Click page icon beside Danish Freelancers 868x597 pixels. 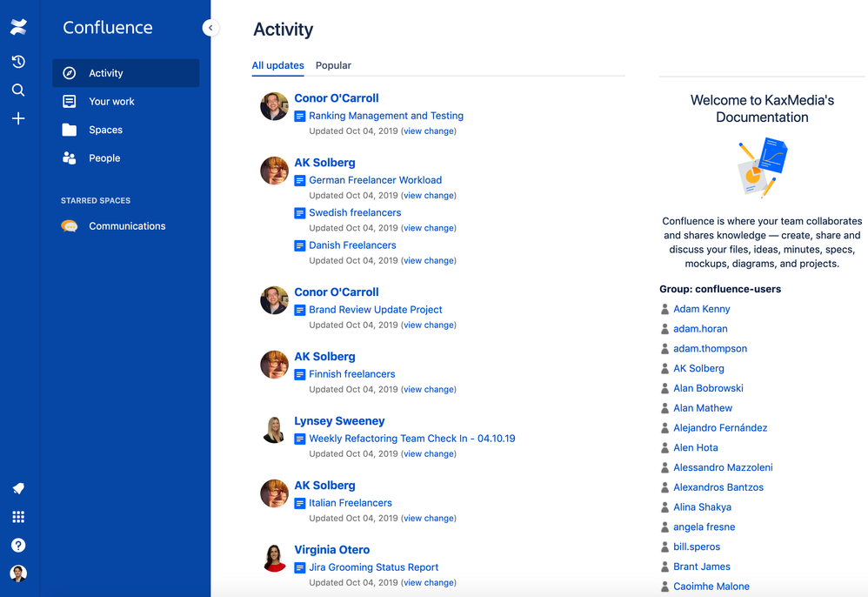(299, 245)
